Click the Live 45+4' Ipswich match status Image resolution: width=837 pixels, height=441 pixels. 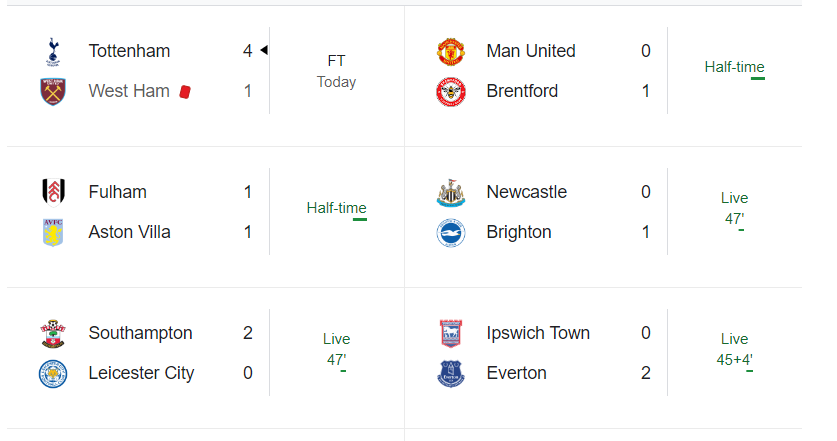[734, 349]
